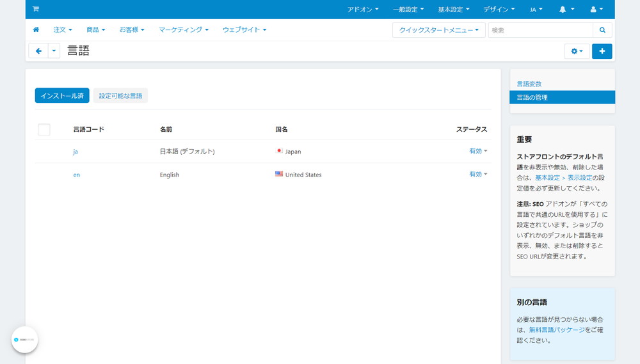Viewport: 640px width, 364px height.
Task: Click the back arrow button
Action: point(39,51)
